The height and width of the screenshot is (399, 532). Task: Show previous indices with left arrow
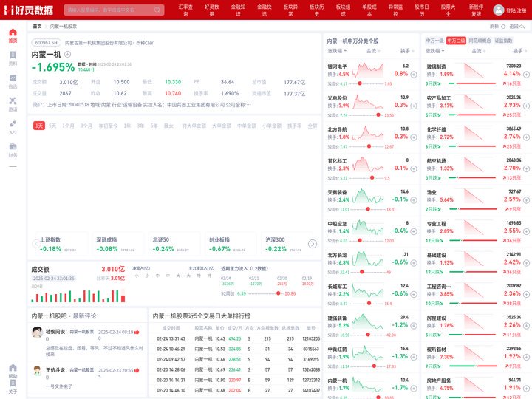click(x=36, y=244)
